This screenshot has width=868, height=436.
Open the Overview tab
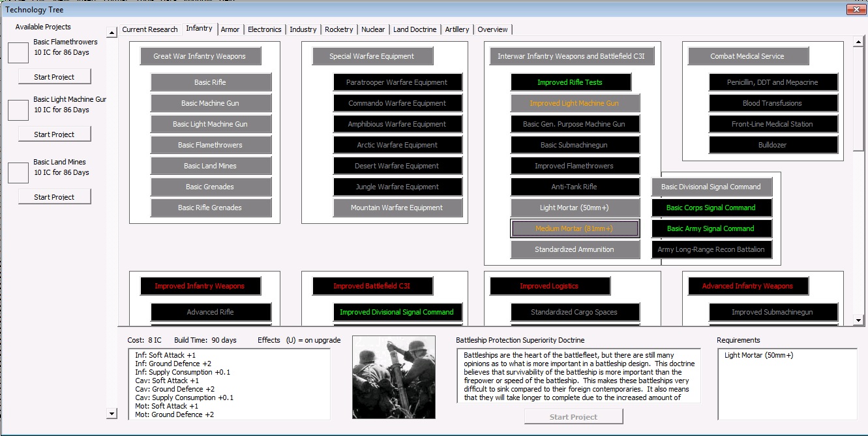[493, 29]
